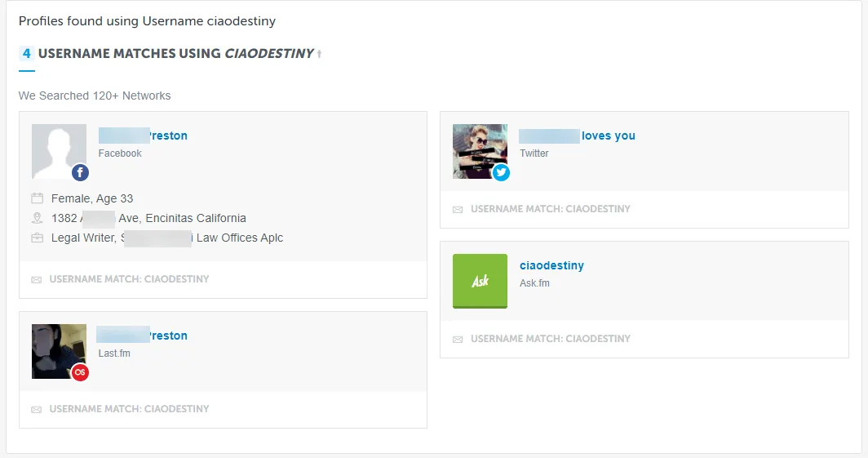Open the 'loves you' Twitter profile link
This screenshot has width=868, height=458.
(x=577, y=136)
